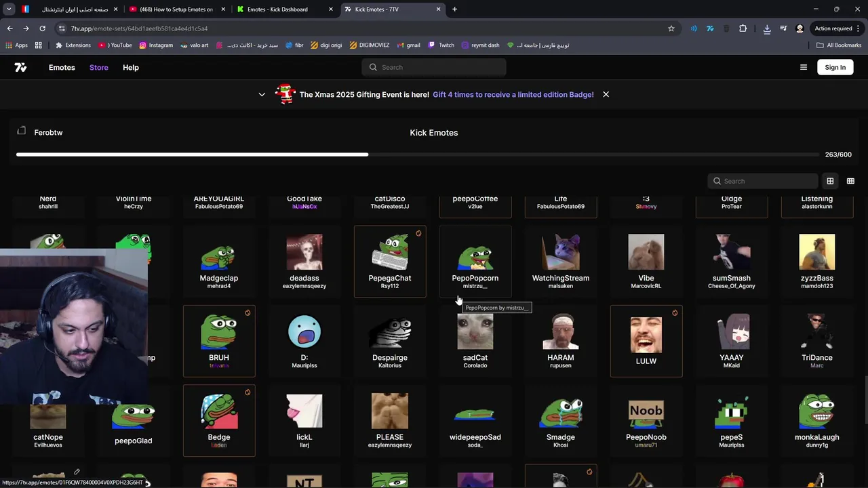The height and width of the screenshot is (488, 868).
Task: Switch to the large grid view layout
Action: point(830,181)
